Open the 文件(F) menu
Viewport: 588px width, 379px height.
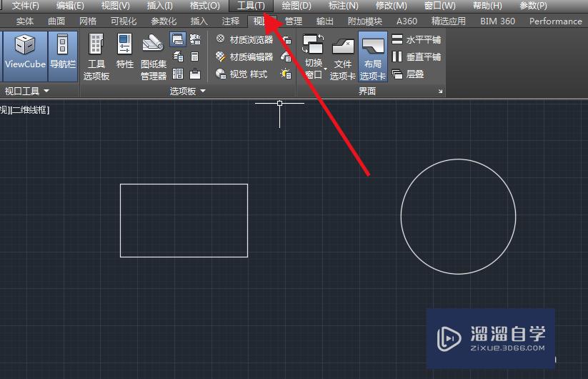(25, 6)
